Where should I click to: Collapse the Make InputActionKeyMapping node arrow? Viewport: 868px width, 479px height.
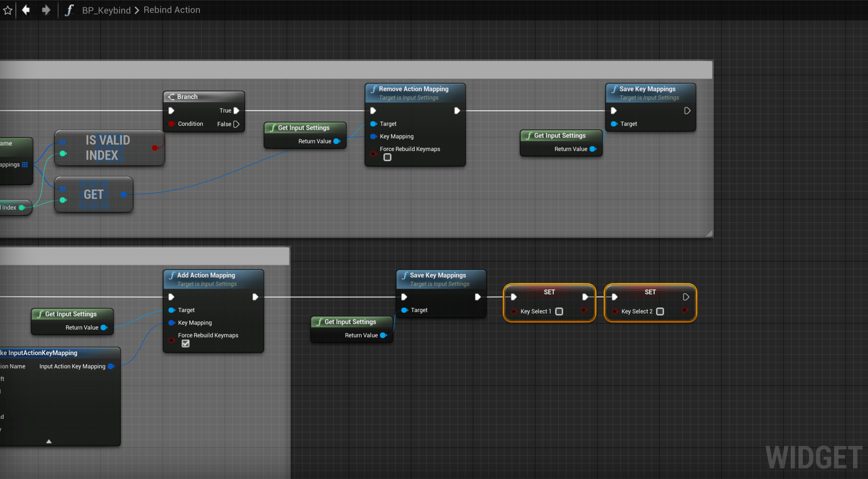(x=49, y=441)
